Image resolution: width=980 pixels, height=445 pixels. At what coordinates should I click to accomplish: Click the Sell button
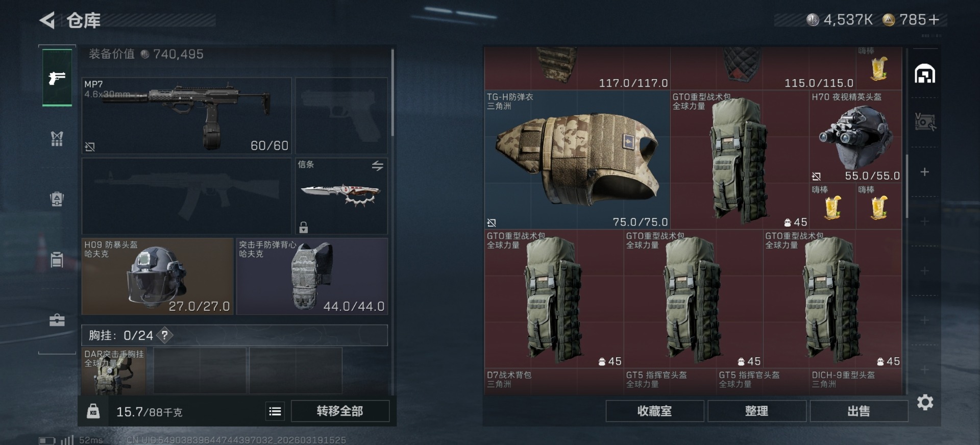pyautogui.click(x=859, y=411)
